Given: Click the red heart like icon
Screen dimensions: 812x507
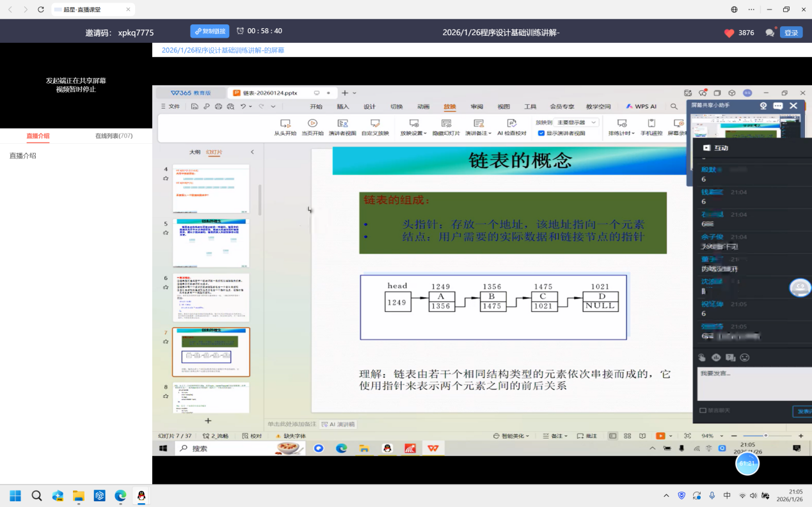Looking at the screenshot, I should click(x=729, y=33).
